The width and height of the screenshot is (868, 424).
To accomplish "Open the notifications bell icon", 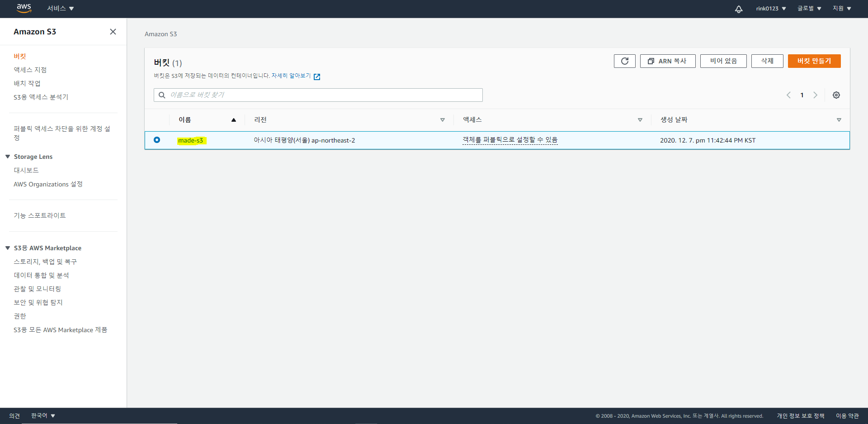I will tap(739, 9).
